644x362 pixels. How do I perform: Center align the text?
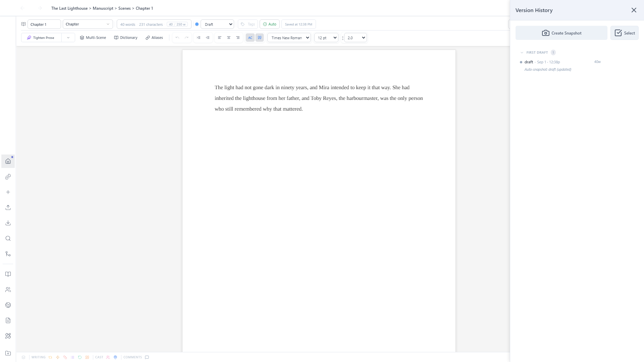tap(229, 38)
